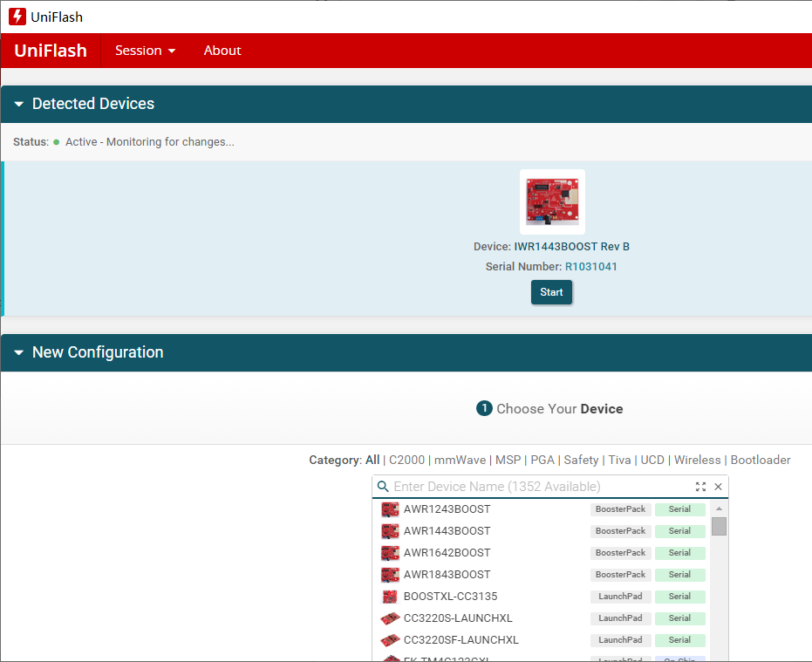This screenshot has height=662, width=812.
Task: Click BoosterPack tag on AWR1243BOOST row
Action: point(620,509)
